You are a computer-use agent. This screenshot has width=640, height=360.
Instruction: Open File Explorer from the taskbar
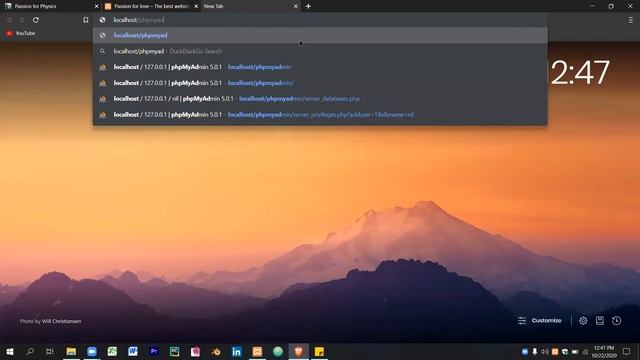click(71, 351)
